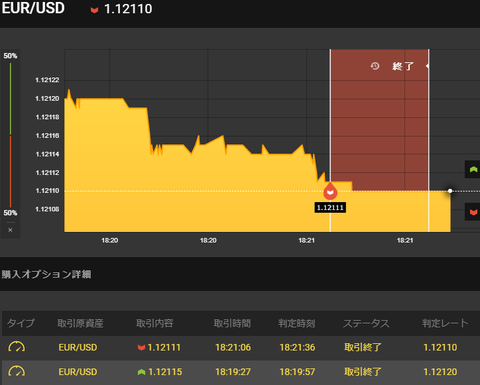Viewport: 480px width, 385px height.
Task: Click trade time 18:19:27
Action: pos(233,372)
